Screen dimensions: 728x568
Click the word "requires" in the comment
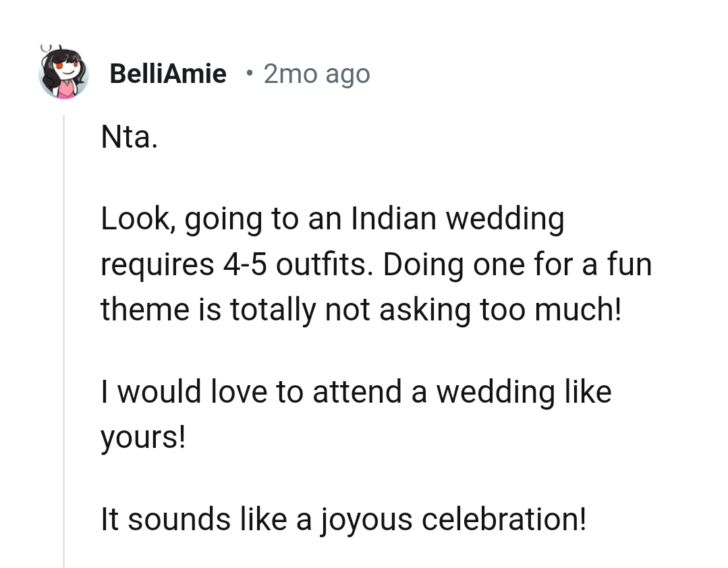(157, 264)
